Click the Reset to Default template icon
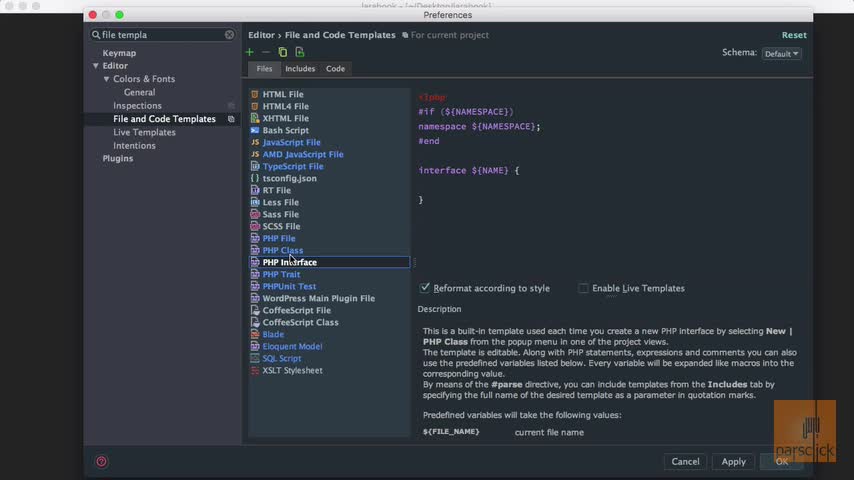This screenshot has height=480, width=854. pyautogui.click(x=300, y=52)
